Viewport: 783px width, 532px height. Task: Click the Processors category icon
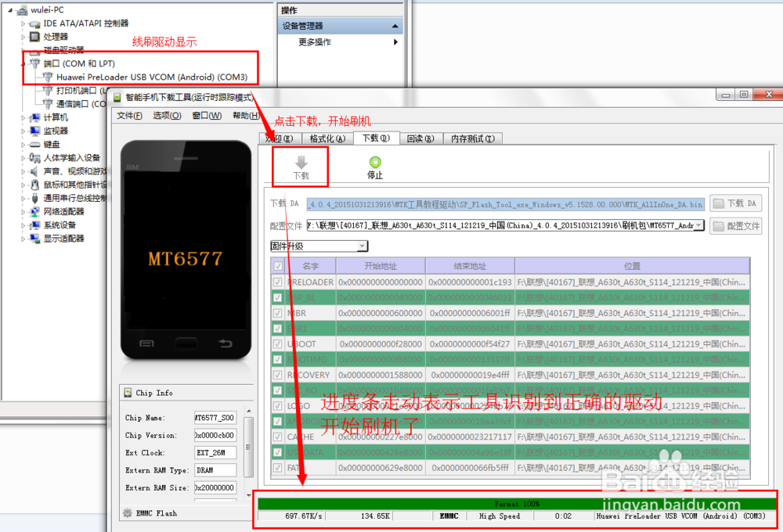tap(34, 37)
